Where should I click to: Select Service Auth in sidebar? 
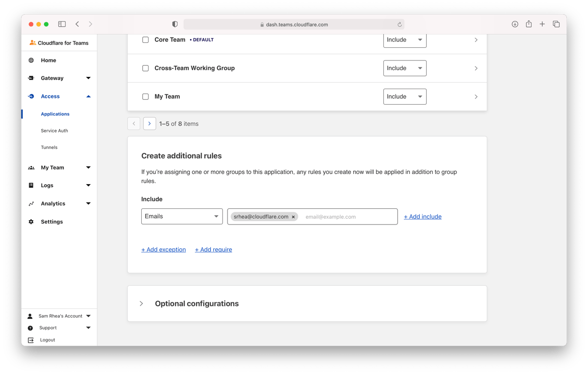click(x=55, y=131)
